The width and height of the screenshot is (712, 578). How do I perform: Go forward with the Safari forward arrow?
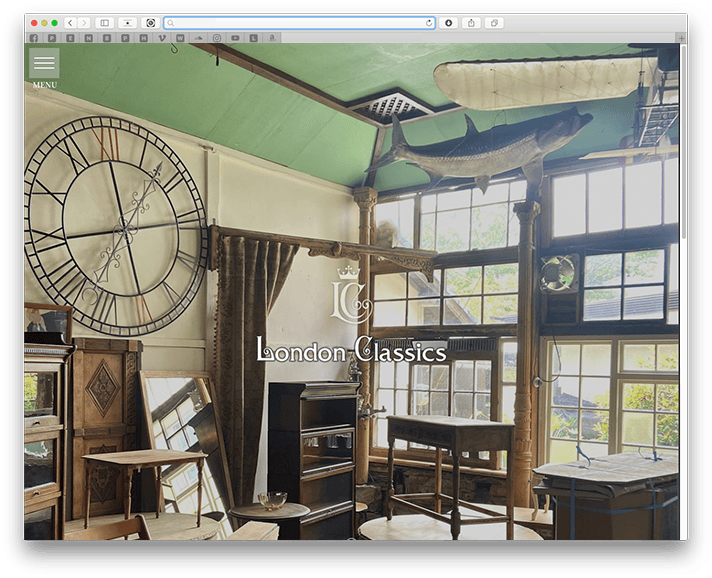pos(84,23)
